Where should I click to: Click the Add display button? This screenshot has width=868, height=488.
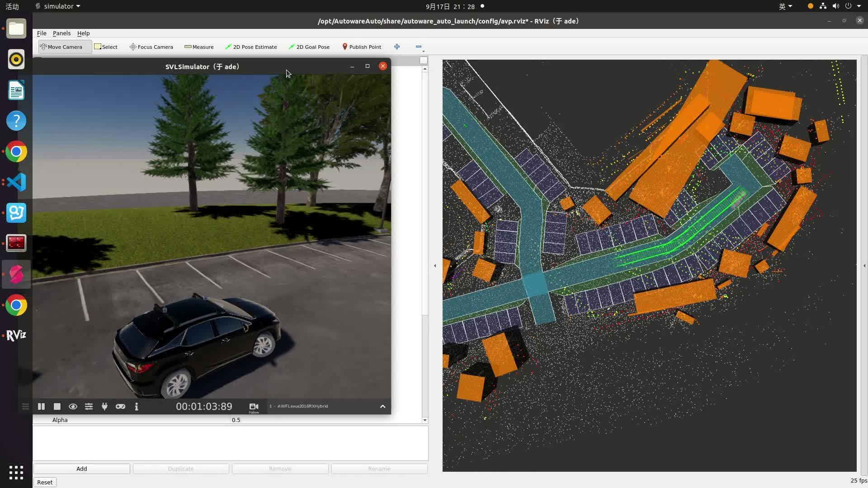[x=81, y=469]
